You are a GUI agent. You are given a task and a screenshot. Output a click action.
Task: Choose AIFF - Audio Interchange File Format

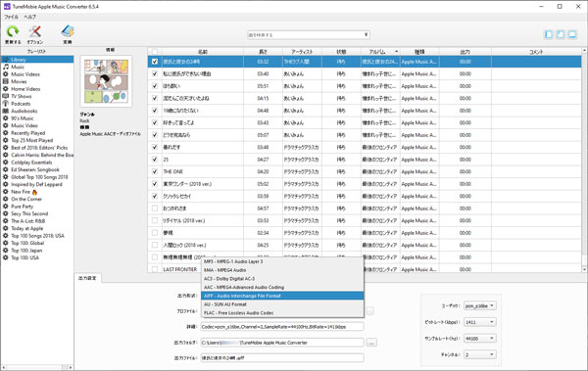tap(282, 296)
